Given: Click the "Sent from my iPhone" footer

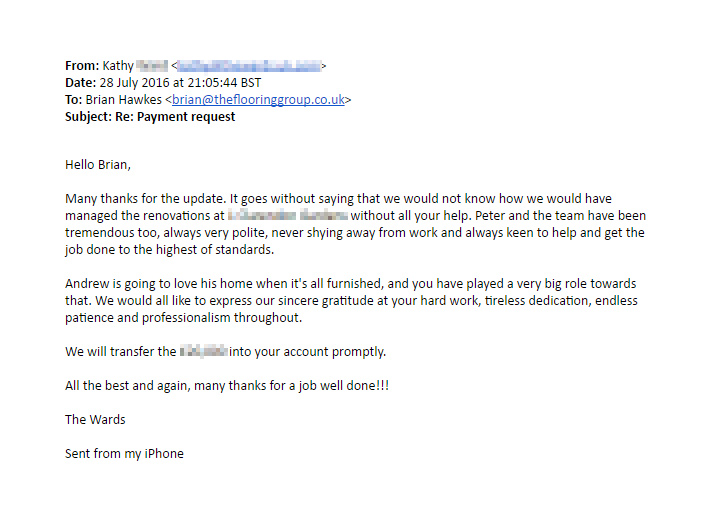Looking at the screenshot, I should click(x=124, y=454).
